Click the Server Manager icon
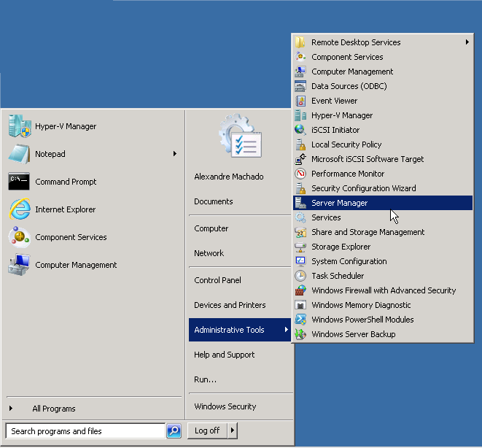This screenshot has height=448, width=482. pos(300,203)
